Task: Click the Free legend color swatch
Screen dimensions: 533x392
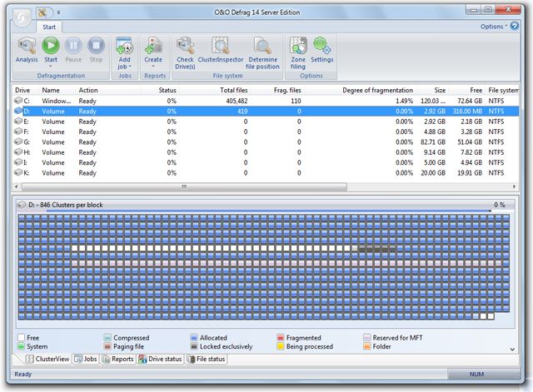Action: coord(21,337)
